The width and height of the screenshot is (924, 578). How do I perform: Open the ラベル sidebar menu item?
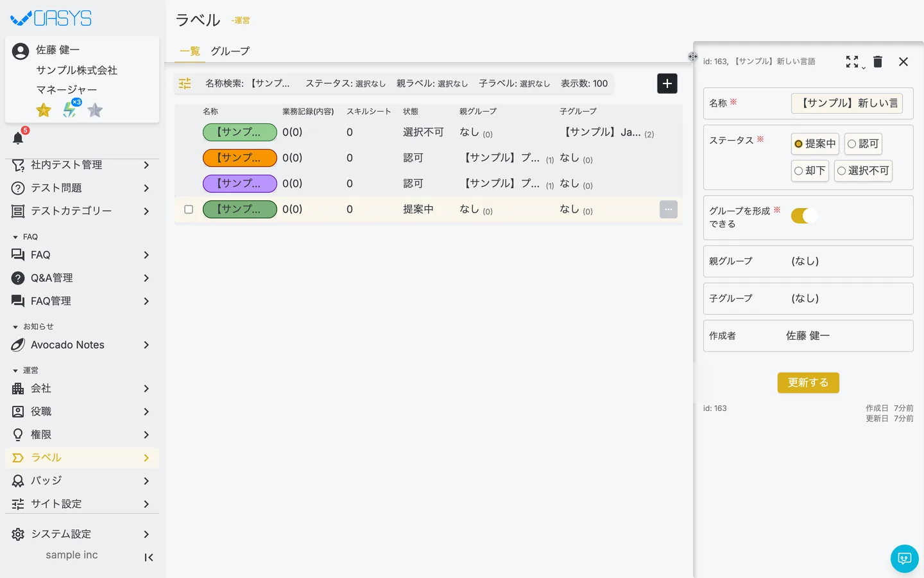coord(82,458)
